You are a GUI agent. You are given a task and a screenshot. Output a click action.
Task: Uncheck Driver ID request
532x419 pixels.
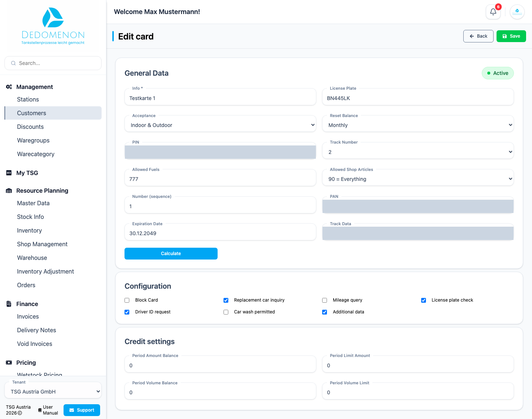127,312
